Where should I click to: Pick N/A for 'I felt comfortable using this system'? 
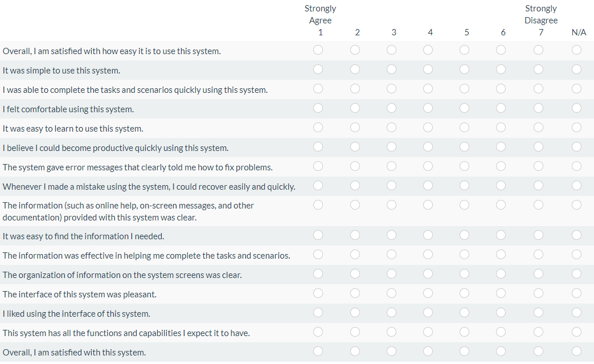(x=577, y=108)
